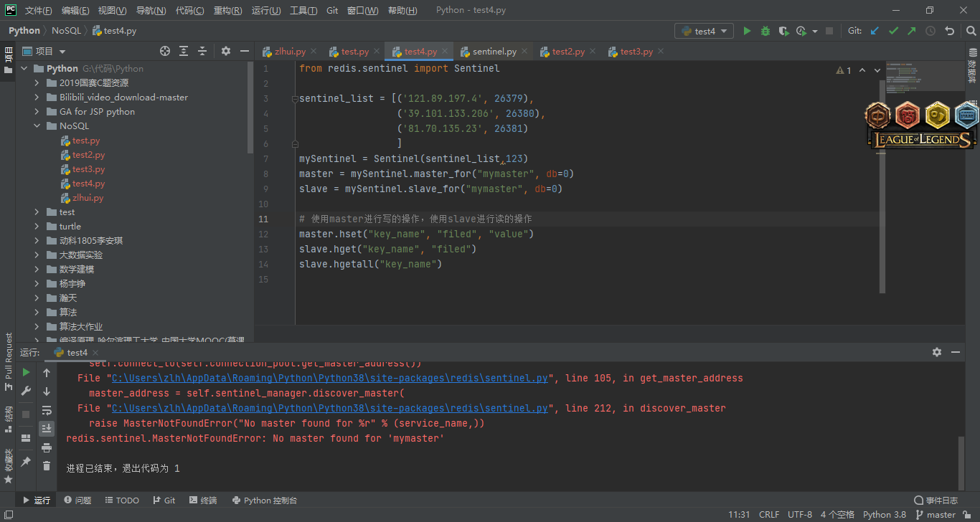Clear console output with trash icon
Screen dimensions: 980x522
tap(47, 466)
